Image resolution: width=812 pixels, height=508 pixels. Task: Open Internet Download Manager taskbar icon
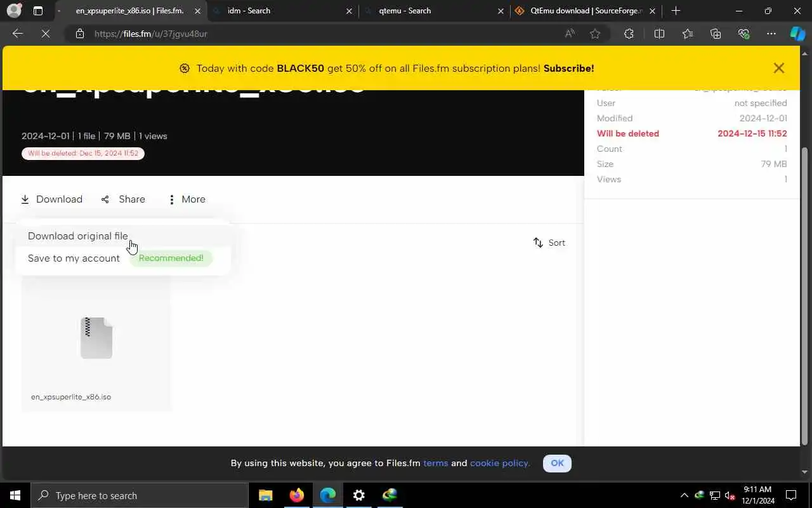pyautogui.click(x=390, y=495)
